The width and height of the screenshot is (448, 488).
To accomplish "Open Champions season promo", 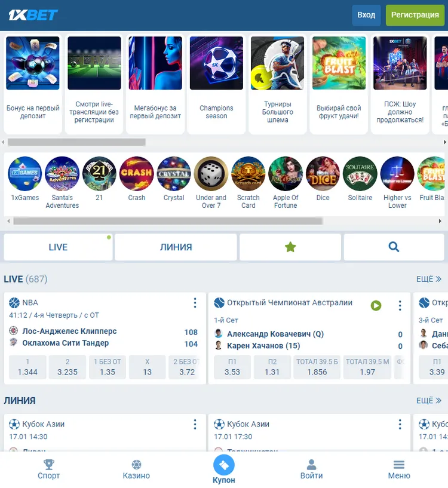I will pyautogui.click(x=216, y=84).
